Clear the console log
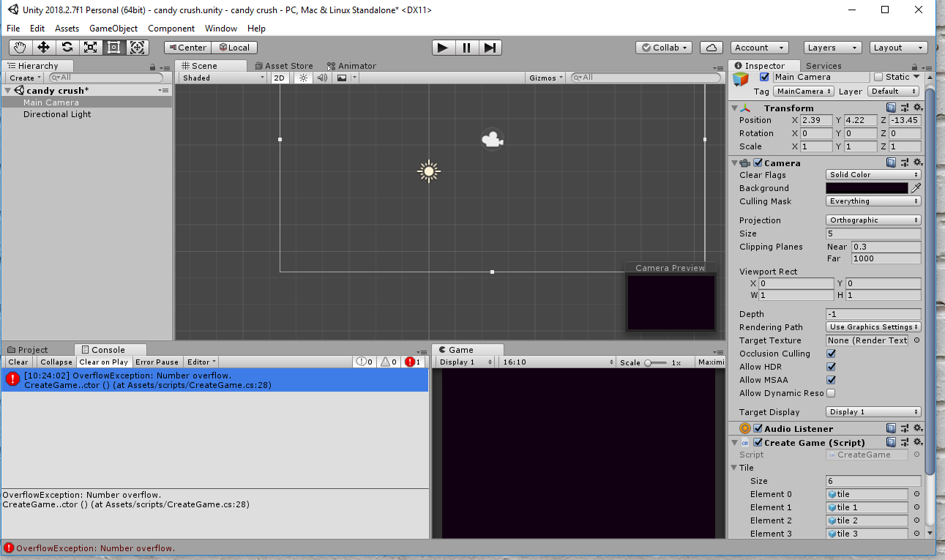The image size is (945, 560). 18,362
